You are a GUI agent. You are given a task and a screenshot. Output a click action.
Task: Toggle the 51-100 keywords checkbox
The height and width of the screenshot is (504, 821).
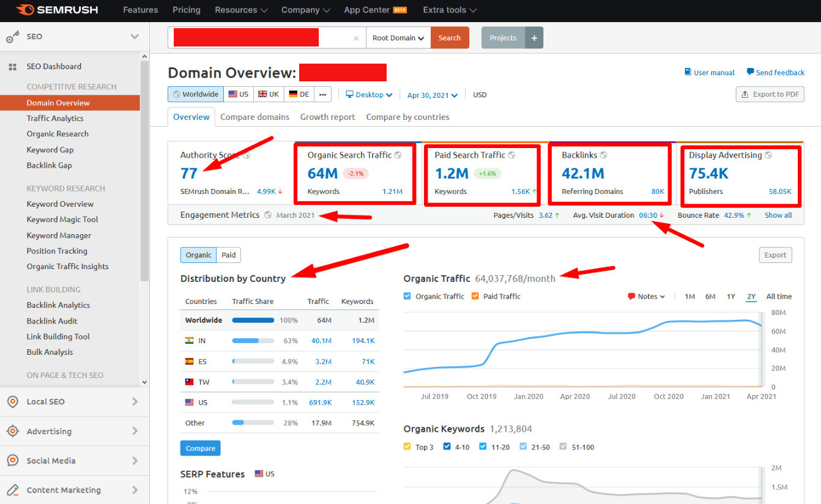[563, 447]
